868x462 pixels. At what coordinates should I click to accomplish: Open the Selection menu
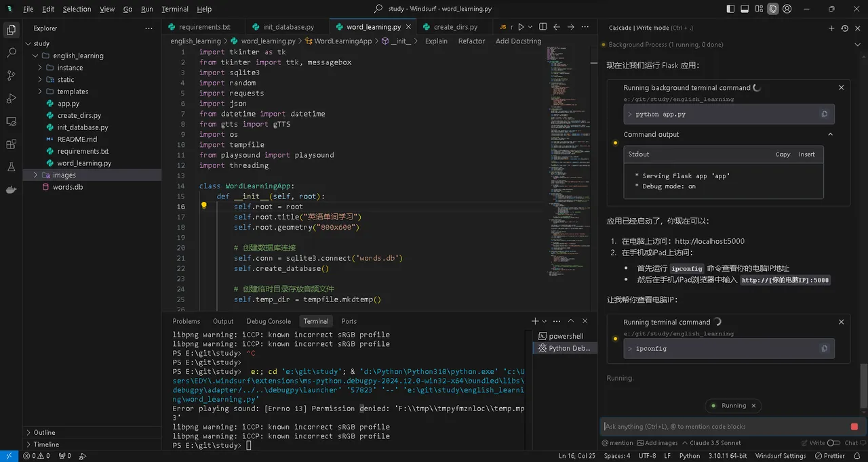pos(77,9)
